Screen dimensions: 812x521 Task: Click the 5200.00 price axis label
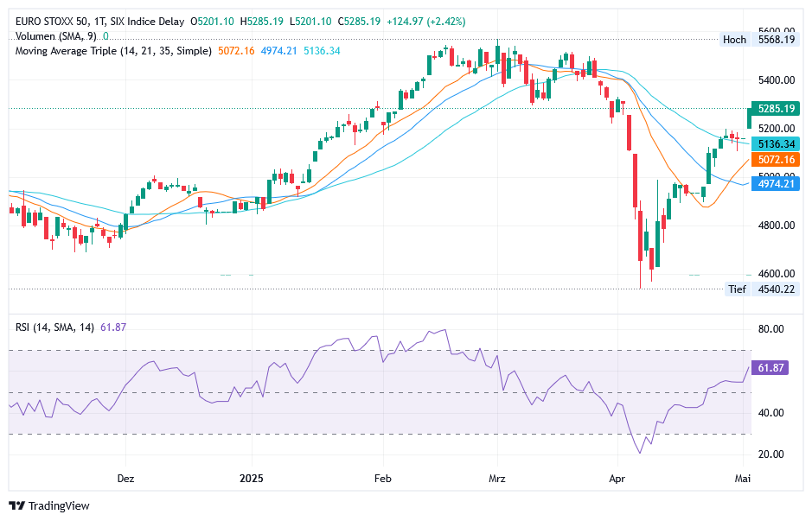pyautogui.click(x=777, y=129)
